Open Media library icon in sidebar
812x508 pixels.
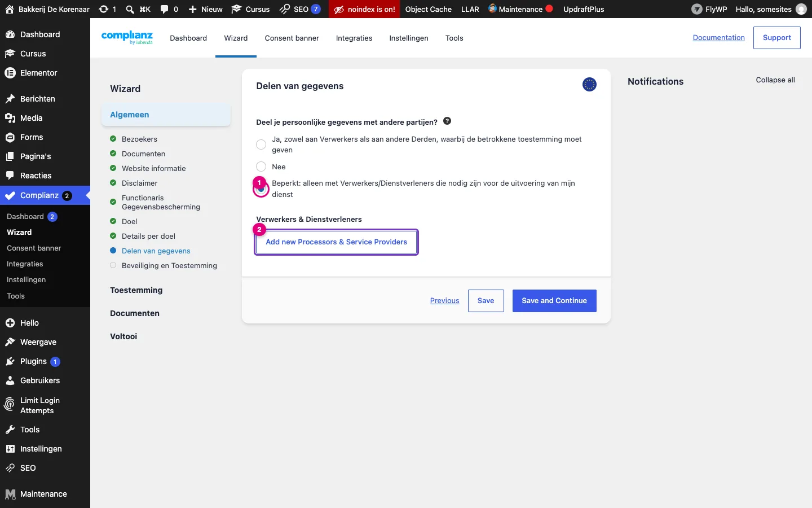click(x=10, y=118)
